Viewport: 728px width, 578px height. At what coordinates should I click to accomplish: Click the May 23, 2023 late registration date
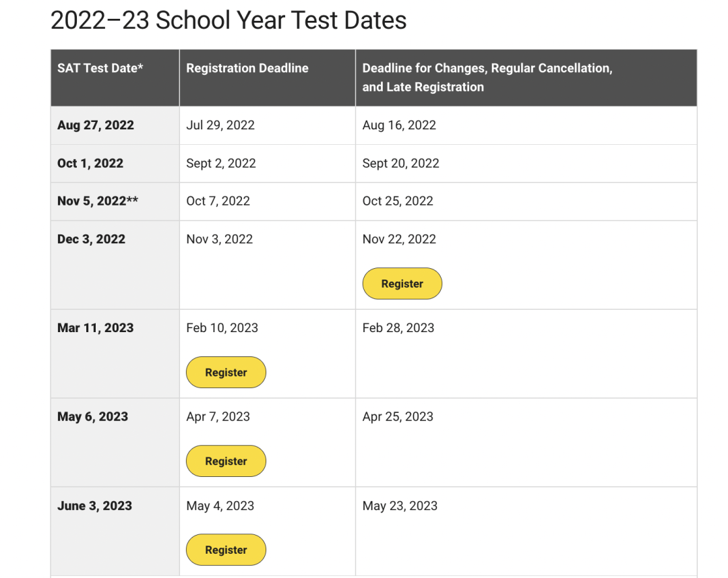pos(400,506)
